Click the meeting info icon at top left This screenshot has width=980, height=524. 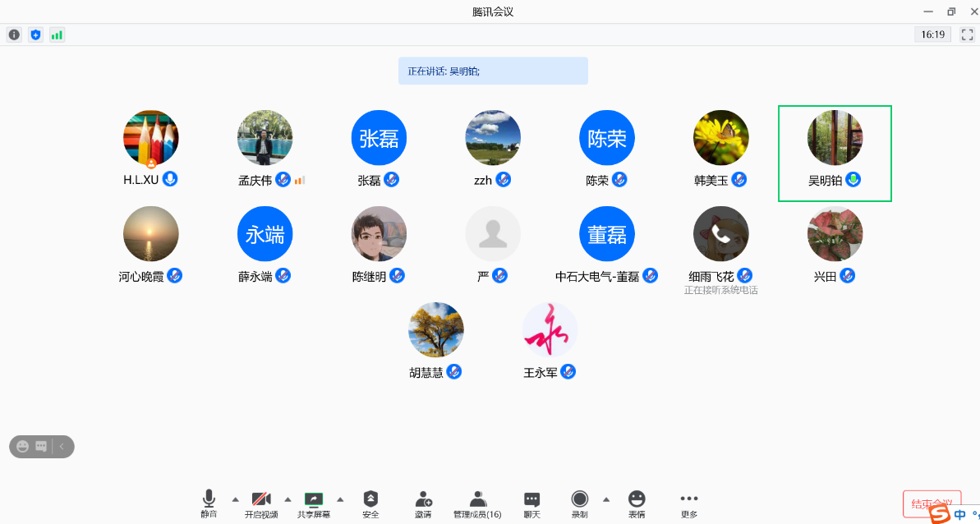14,34
